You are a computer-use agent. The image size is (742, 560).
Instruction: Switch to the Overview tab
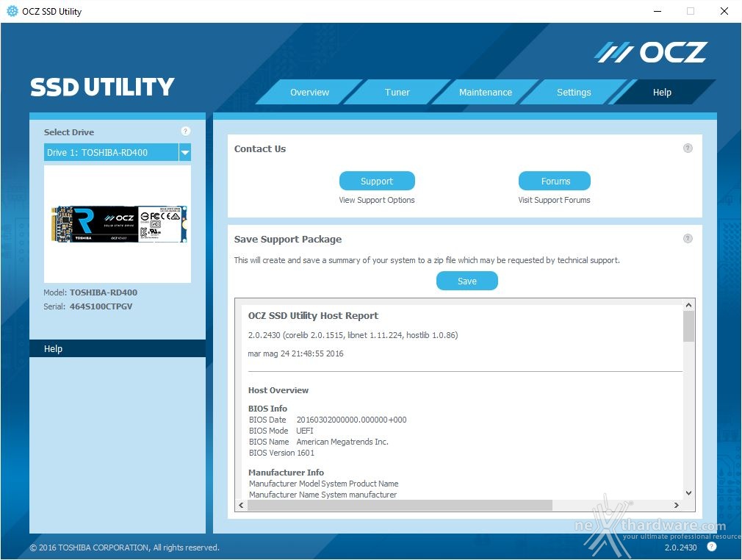(x=309, y=93)
